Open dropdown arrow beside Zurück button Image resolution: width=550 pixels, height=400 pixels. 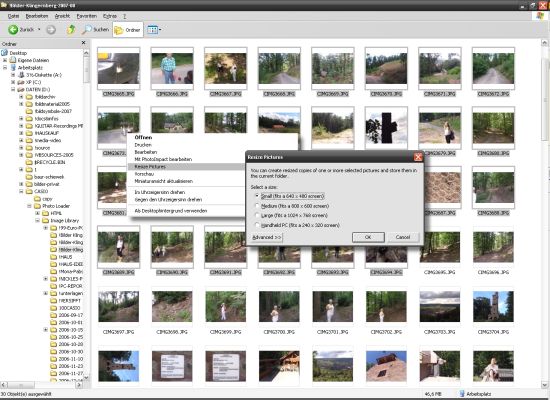39,30
